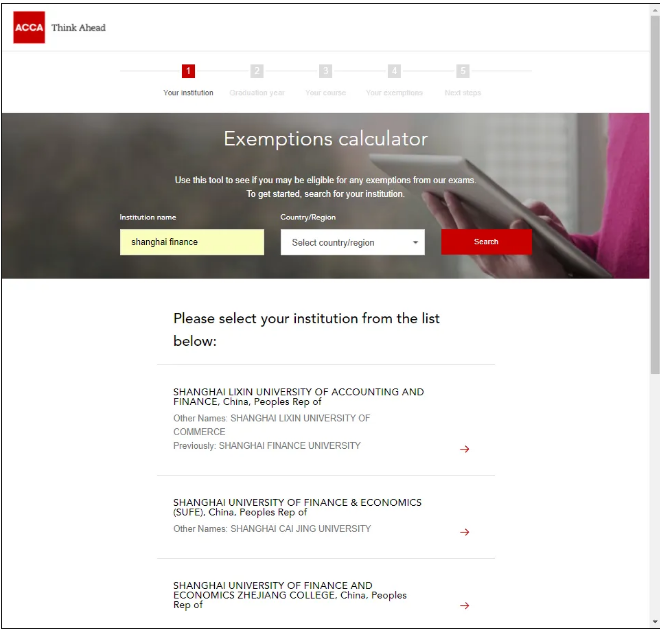Jump to the 'Your exemptions' step label
This screenshot has height=631, width=660.
[x=394, y=93]
